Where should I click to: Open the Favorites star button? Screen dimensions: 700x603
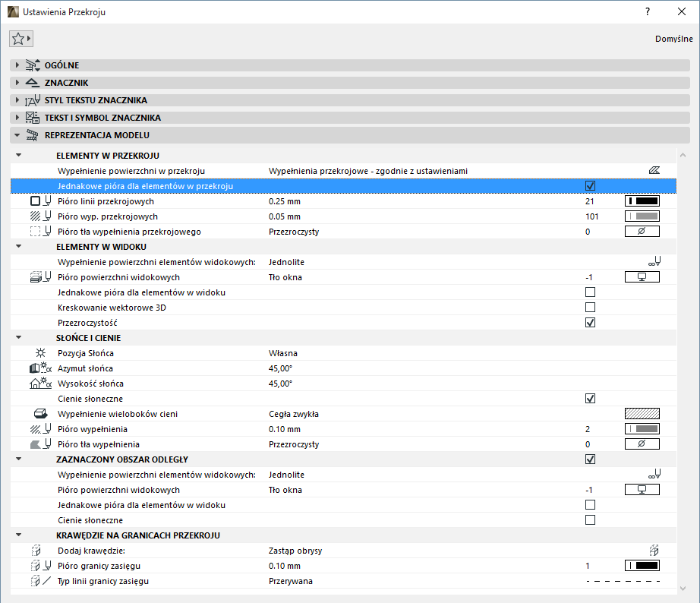tap(21, 39)
